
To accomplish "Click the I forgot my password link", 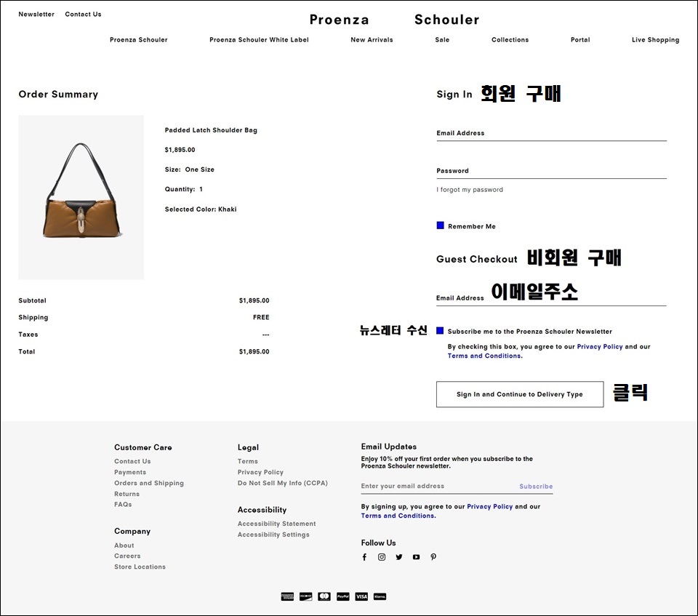I will point(470,190).
